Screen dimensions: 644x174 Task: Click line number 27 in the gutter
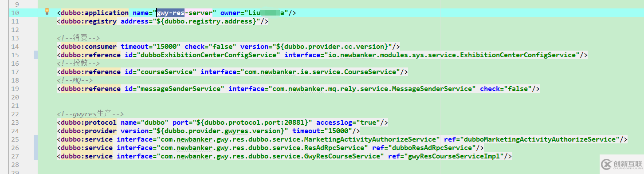[x=15, y=156]
